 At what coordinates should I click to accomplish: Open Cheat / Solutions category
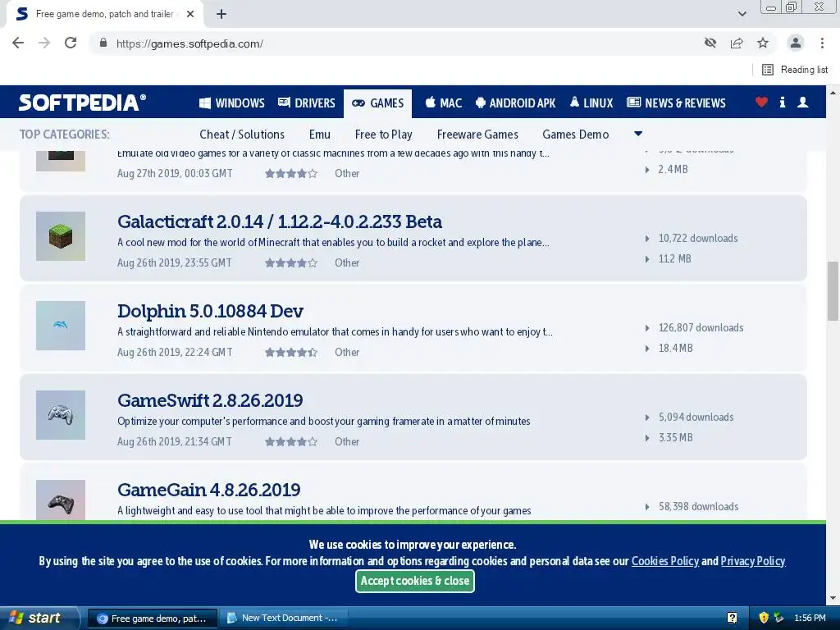(x=242, y=135)
